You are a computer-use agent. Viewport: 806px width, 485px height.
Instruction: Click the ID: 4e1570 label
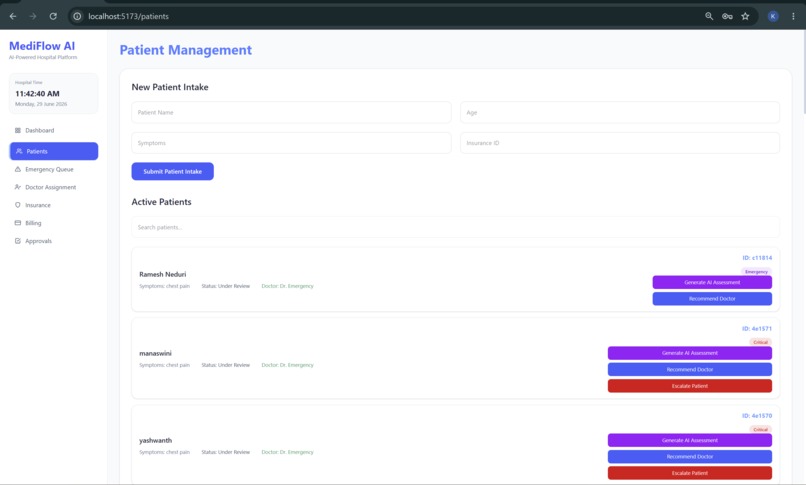point(757,416)
